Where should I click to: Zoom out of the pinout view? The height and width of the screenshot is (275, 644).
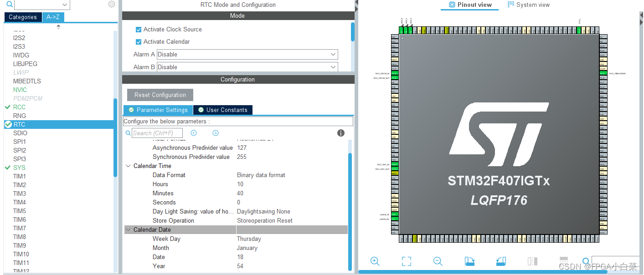pyautogui.click(x=437, y=261)
